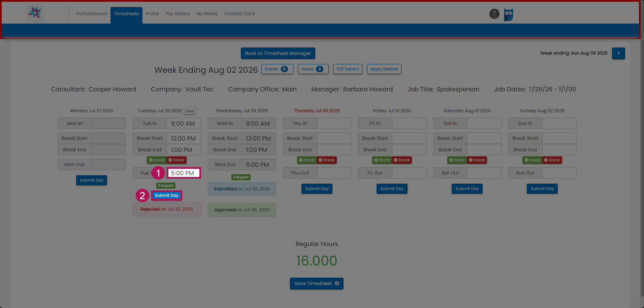
Task: Open the My Ready tab
Action: [x=207, y=14]
